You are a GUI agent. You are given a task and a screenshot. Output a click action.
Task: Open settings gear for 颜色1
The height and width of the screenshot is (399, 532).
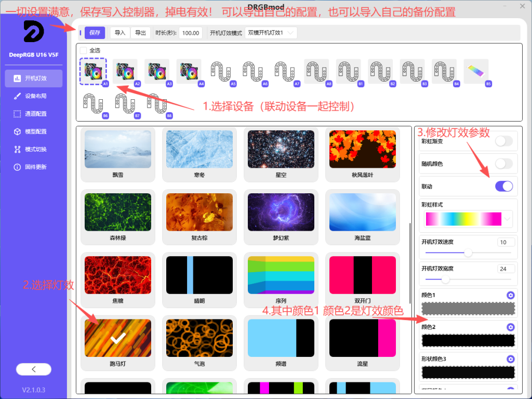click(x=510, y=295)
